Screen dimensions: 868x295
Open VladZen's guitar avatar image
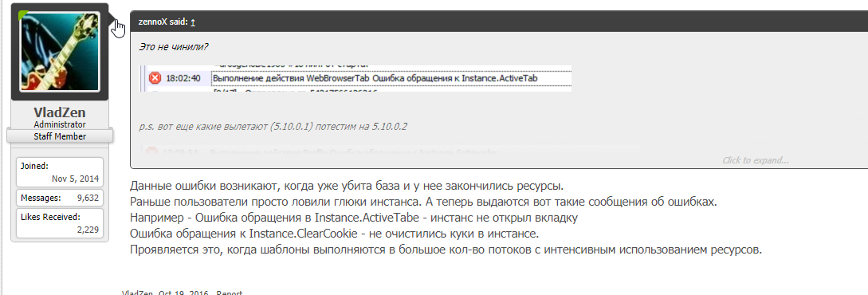59,52
